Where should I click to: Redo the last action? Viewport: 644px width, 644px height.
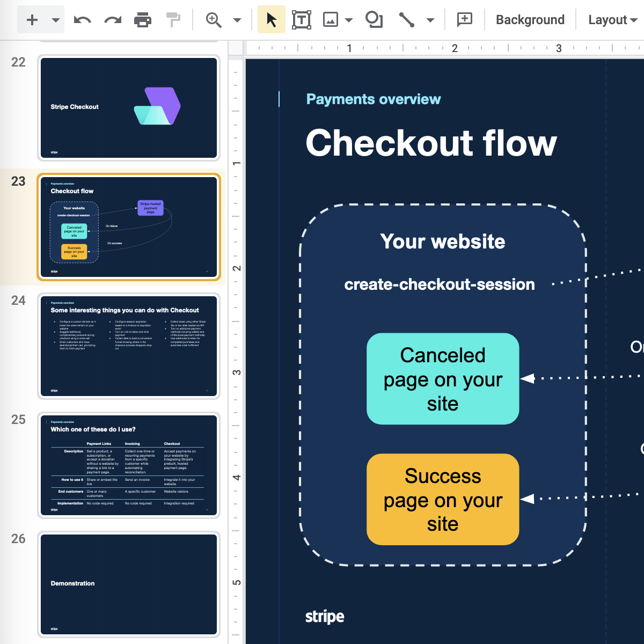(113, 20)
